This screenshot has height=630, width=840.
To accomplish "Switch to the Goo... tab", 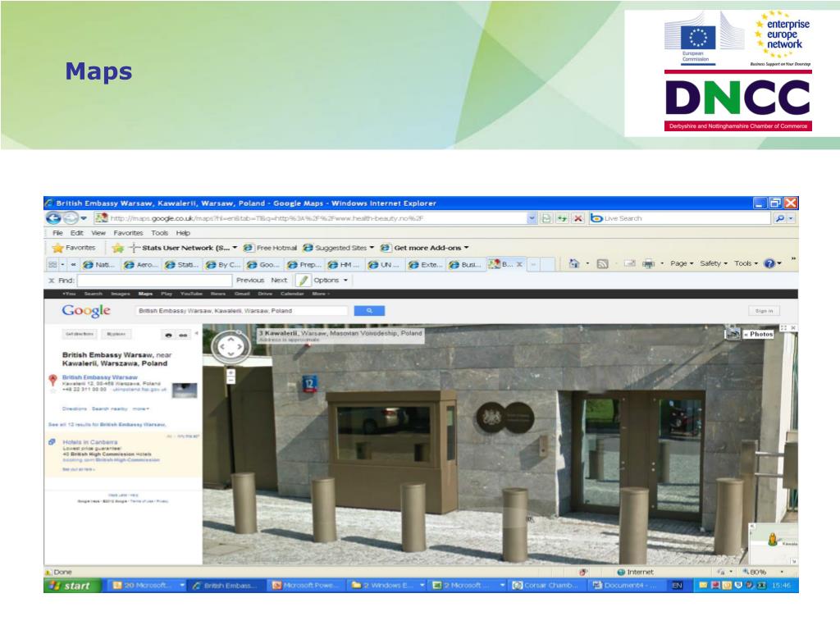I will coord(263,265).
